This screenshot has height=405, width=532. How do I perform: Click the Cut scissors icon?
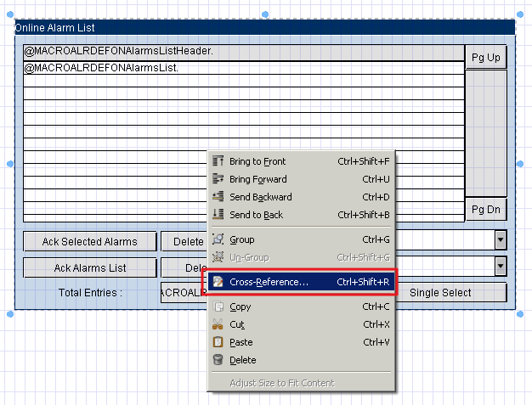coord(218,324)
